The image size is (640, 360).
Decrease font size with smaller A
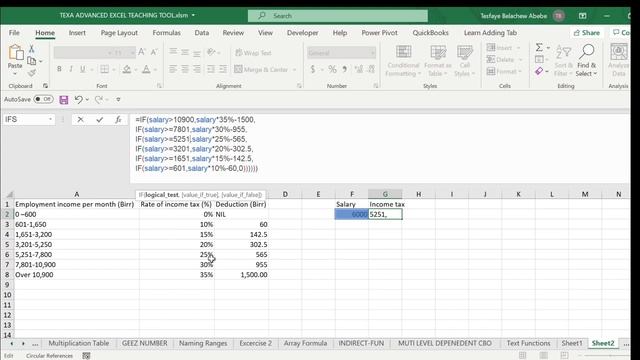pos(154,52)
